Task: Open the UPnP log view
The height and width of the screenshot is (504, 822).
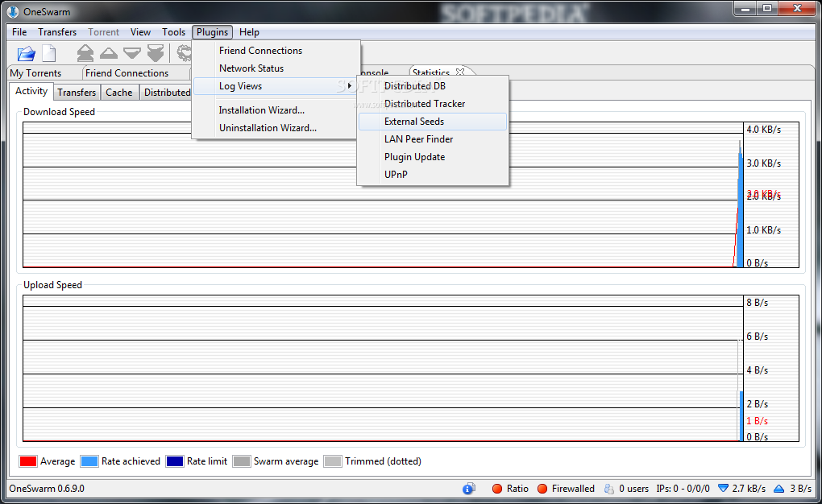Action: coord(433,175)
